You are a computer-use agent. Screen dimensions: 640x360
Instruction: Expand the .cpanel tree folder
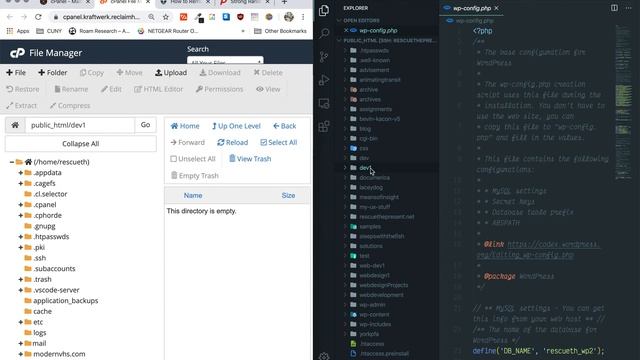20,204
